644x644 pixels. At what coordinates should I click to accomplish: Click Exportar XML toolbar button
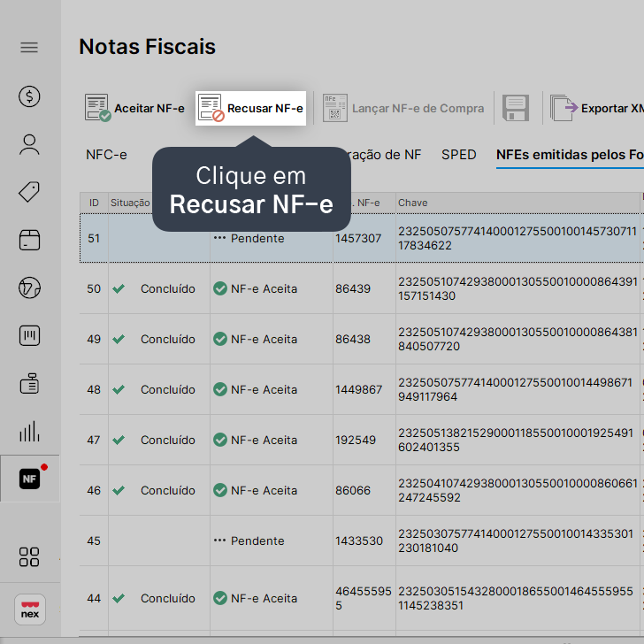click(597, 109)
